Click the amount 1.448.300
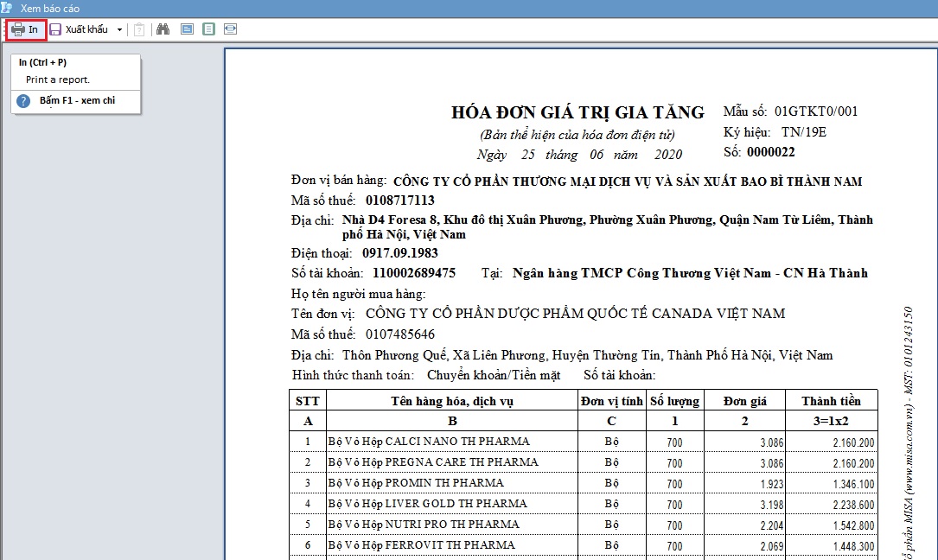The image size is (938, 560). 853,546
